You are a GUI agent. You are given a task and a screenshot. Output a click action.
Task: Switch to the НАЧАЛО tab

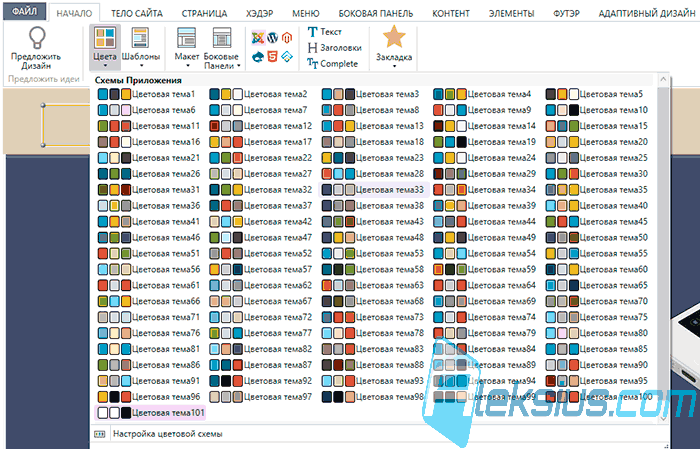74,13
